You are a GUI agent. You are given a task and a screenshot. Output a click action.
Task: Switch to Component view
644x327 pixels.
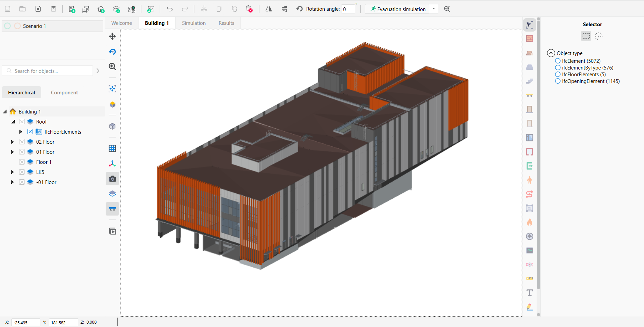[64, 93]
